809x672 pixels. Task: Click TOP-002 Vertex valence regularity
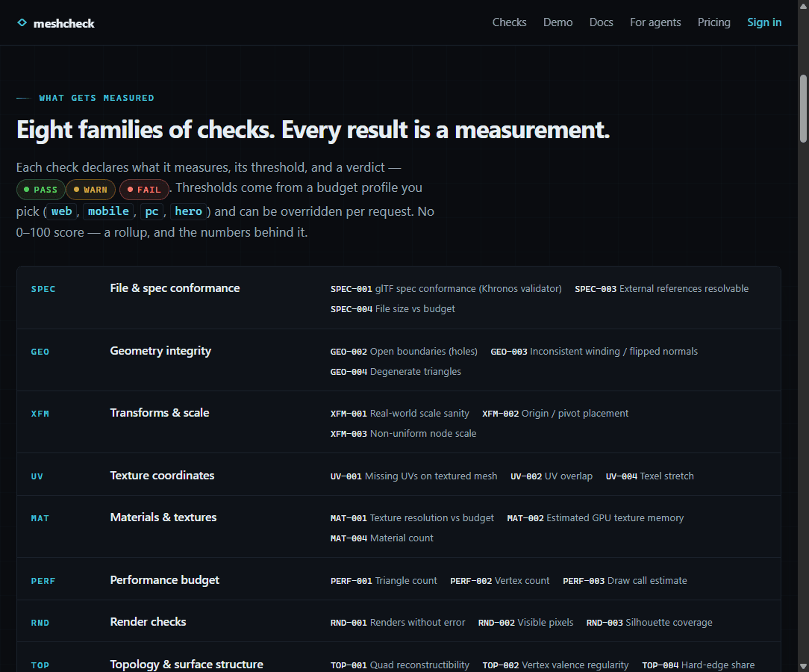(x=556, y=665)
